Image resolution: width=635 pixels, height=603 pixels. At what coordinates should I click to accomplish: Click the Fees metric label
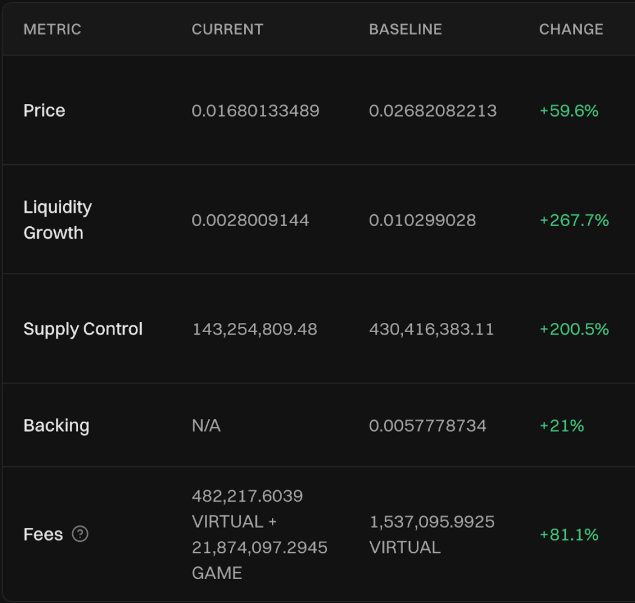43,534
